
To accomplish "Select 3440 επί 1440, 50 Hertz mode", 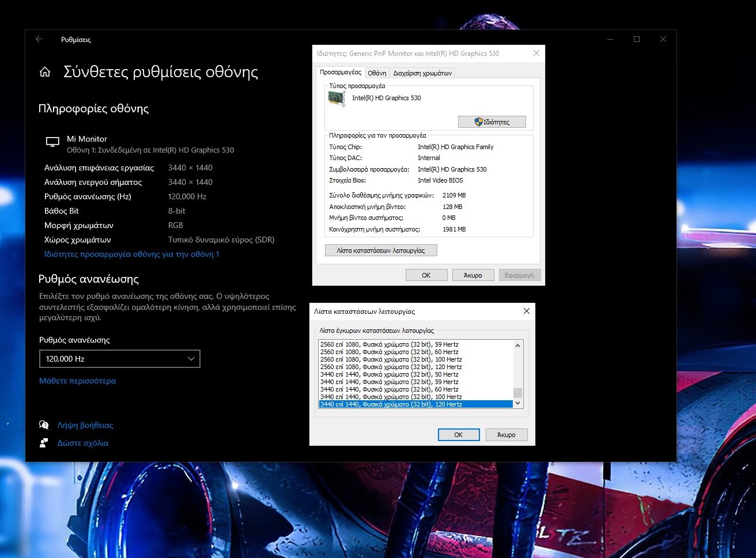I will 415,374.
